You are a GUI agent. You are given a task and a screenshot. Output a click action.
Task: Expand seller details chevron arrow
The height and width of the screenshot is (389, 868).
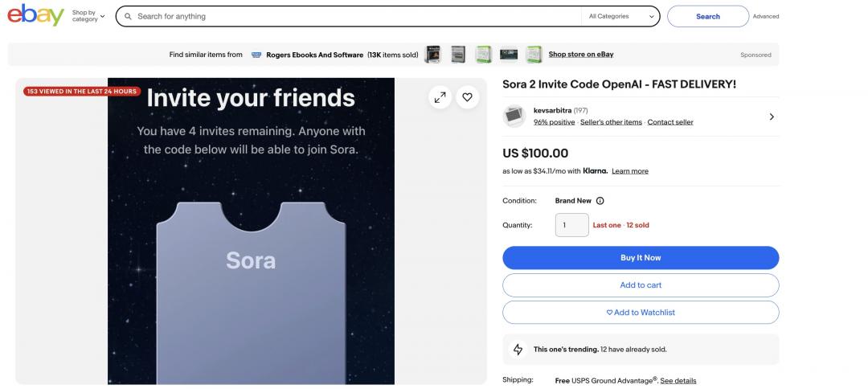(x=772, y=117)
